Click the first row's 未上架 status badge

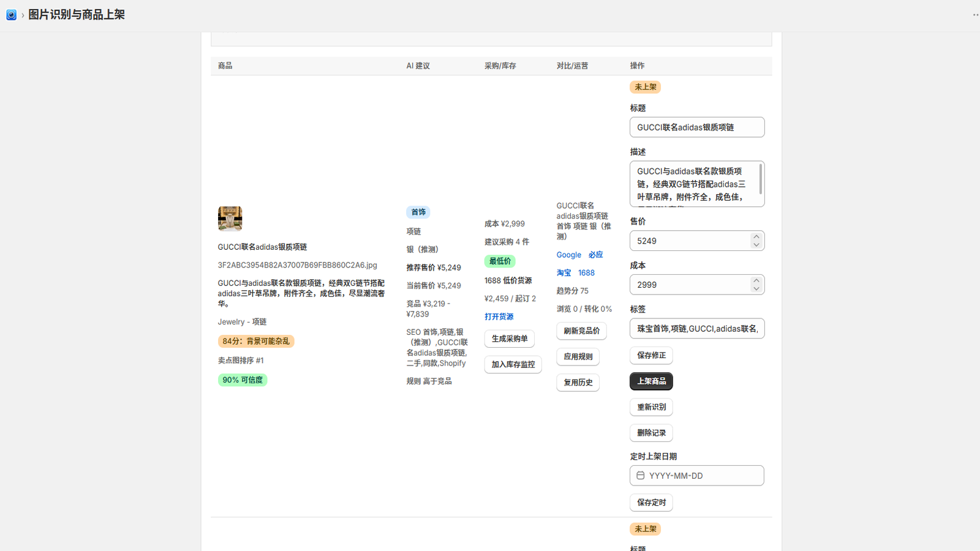click(x=645, y=87)
